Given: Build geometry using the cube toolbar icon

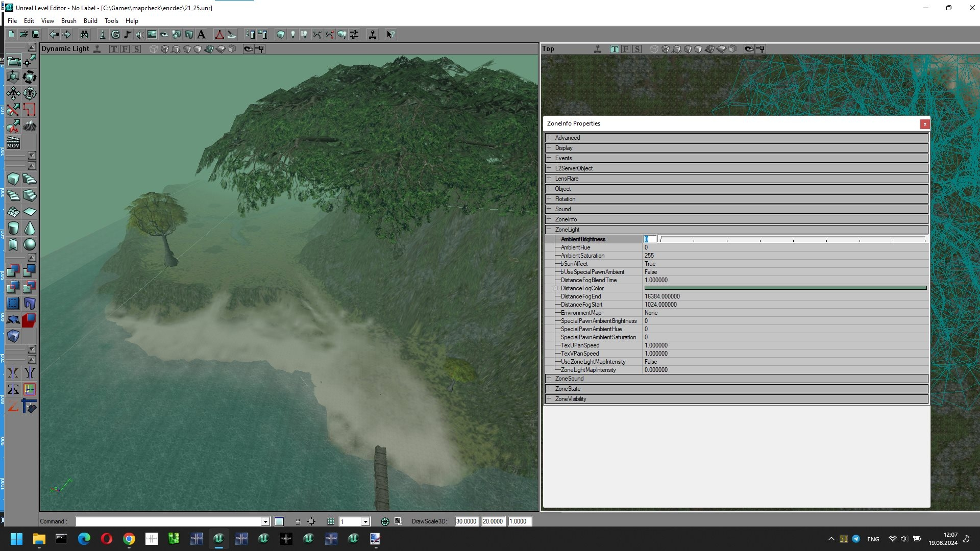Looking at the screenshot, I should [x=281, y=34].
